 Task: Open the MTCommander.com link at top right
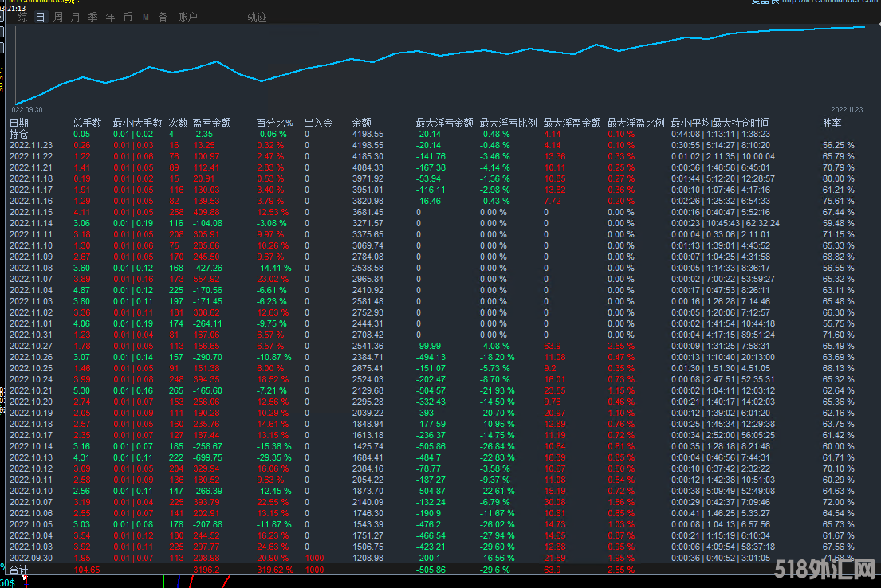point(829,2)
